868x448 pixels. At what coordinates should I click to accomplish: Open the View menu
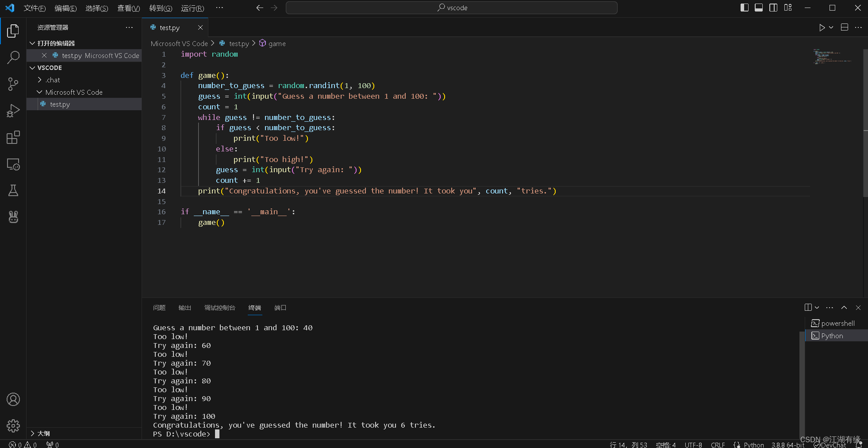[129, 8]
